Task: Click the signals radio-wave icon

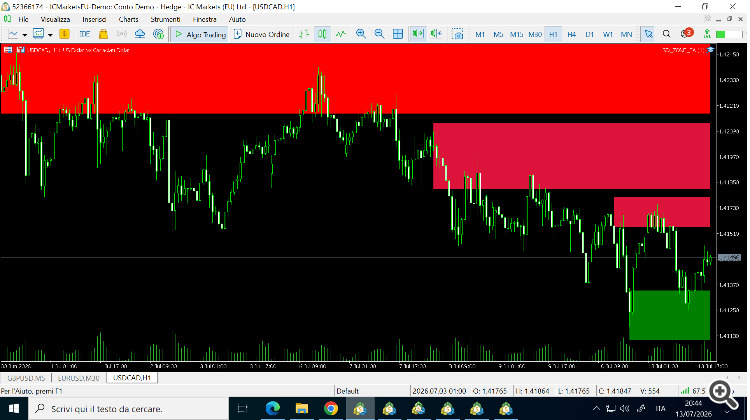Action: 121,34
